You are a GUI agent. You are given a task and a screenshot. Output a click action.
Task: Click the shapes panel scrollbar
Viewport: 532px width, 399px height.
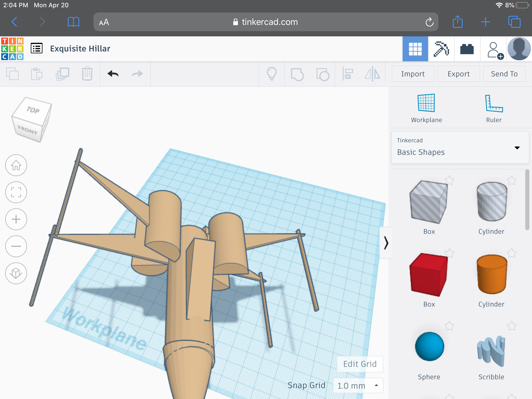(x=527, y=200)
